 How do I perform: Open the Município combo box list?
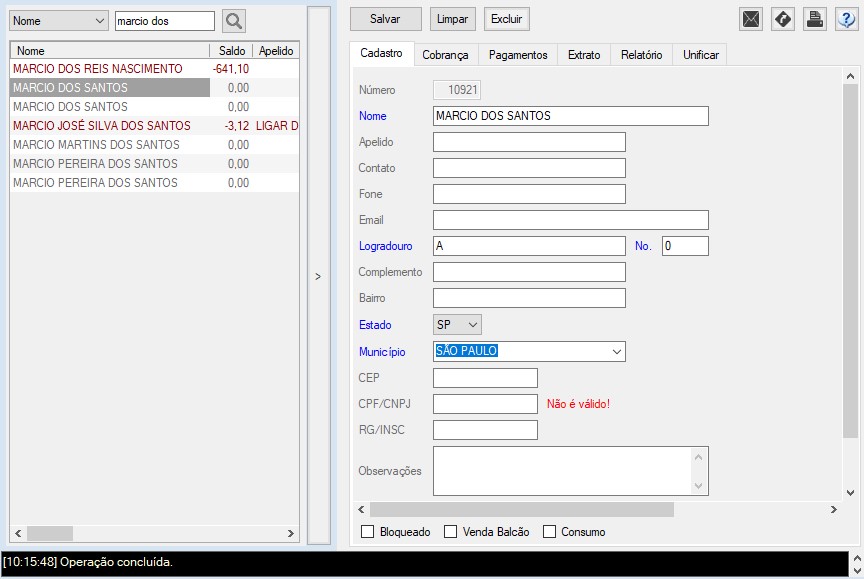pyautogui.click(x=616, y=352)
